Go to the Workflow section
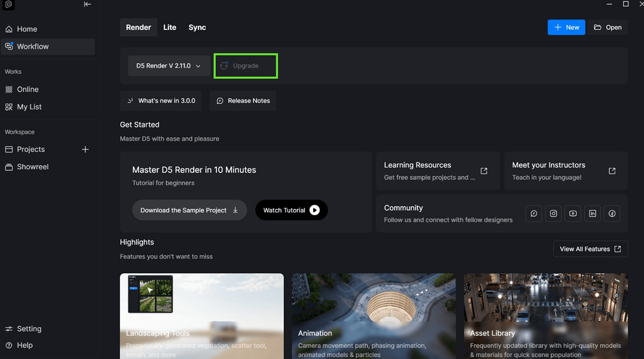The image size is (644, 359). [x=32, y=46]
